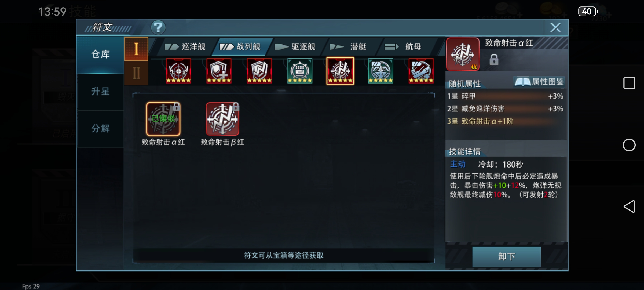
Task: Select the red shield-plus rune icon
Action: (x=219, y=71)
